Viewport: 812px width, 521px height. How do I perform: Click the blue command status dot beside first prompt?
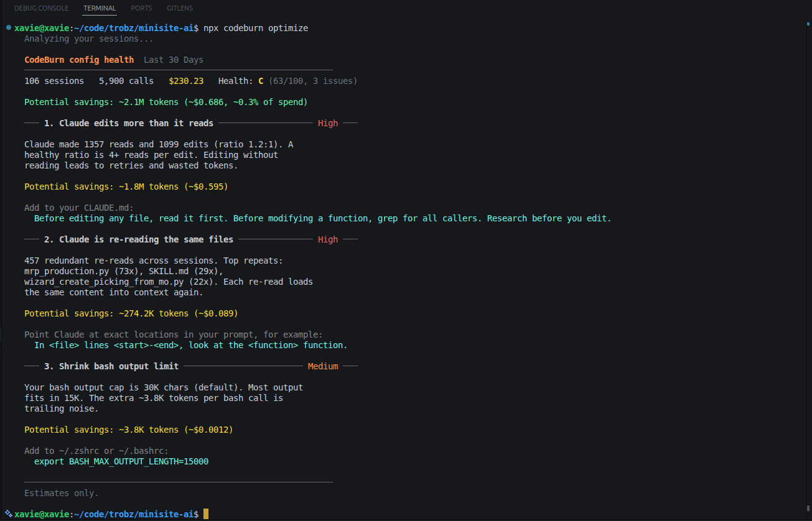click(x=8, y=29)
